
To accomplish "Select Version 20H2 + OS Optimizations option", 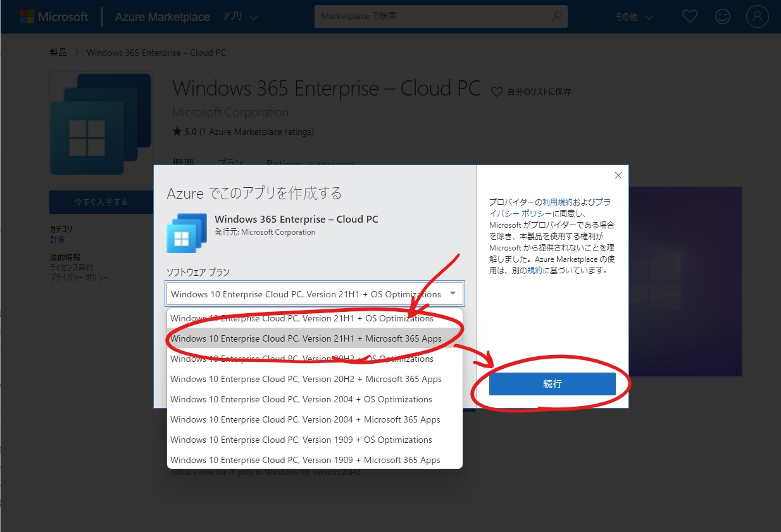I will pyautogui.click(x=315, y=359).
